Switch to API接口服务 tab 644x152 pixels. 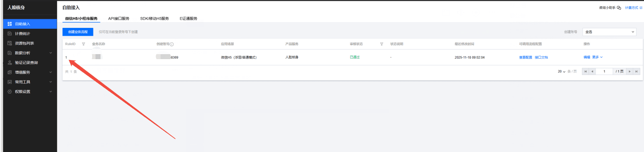pyautogui.click(x=118, y=19)
